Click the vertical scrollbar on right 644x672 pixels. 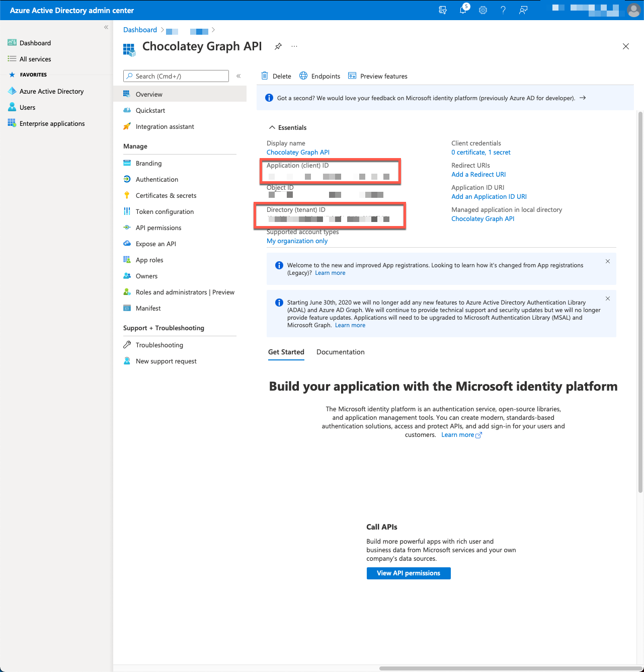[x=640, y=302]
